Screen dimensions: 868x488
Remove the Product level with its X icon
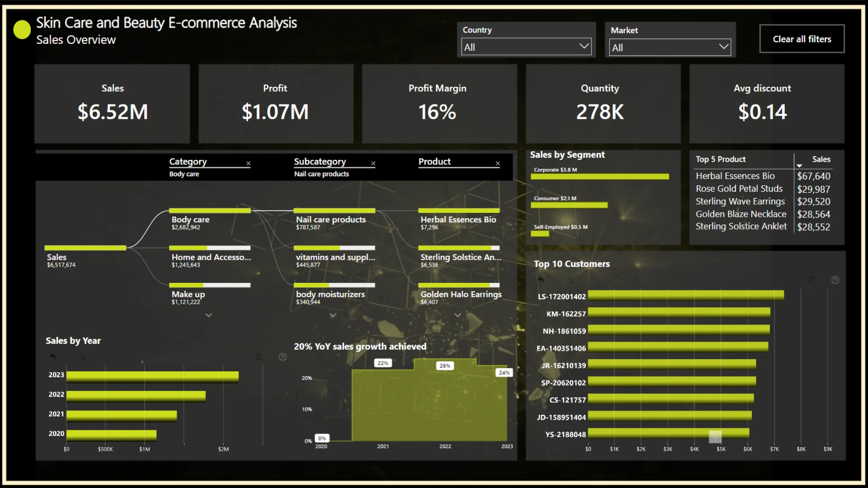498,164
